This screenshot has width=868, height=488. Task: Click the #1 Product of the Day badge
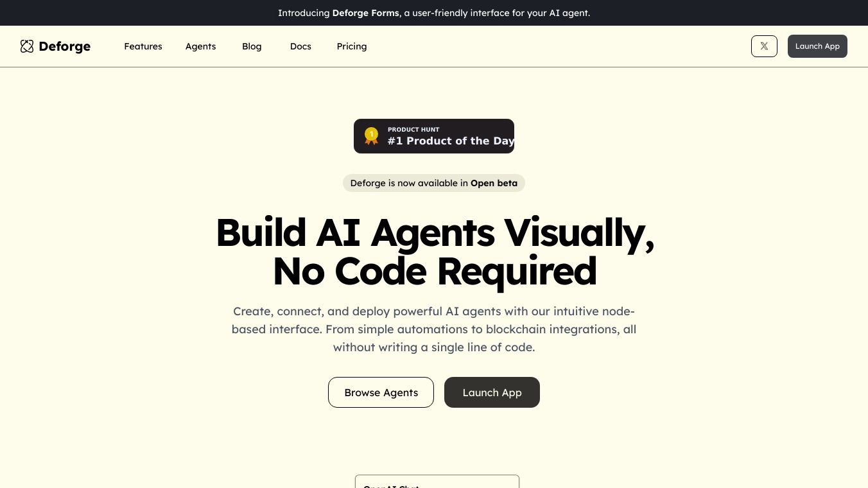click(x=434, y=136)
